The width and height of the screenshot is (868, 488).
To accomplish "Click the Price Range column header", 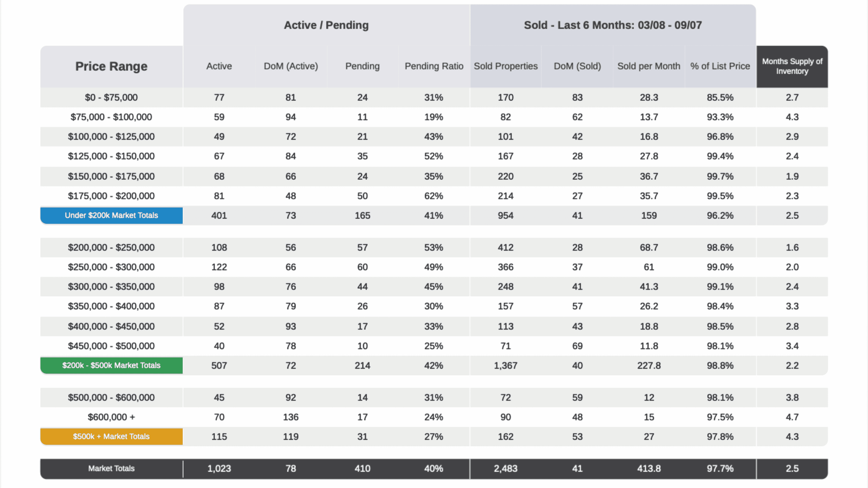I will click(x=111, y=66).
